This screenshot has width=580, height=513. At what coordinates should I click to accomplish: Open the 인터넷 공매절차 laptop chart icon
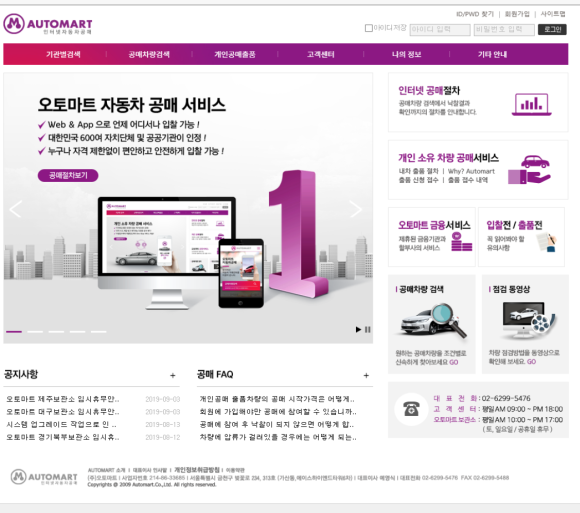point(532,104)
